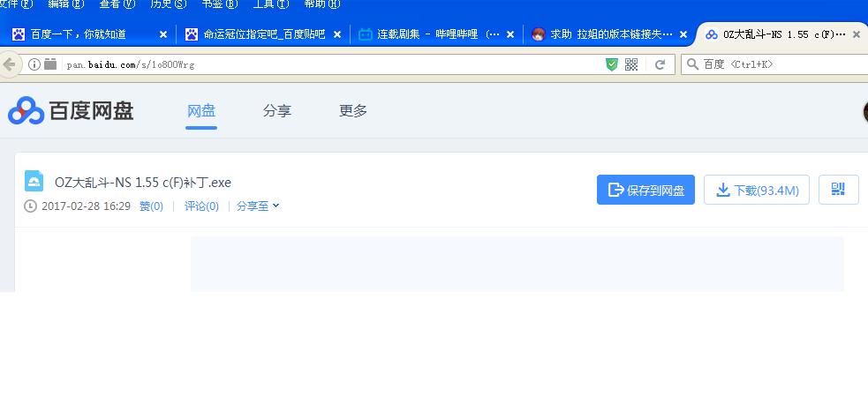868x397 pixels.
Task: Switch to the 连载剧集 哔哩哔哩 tab
Action: (x=437, y=34)
